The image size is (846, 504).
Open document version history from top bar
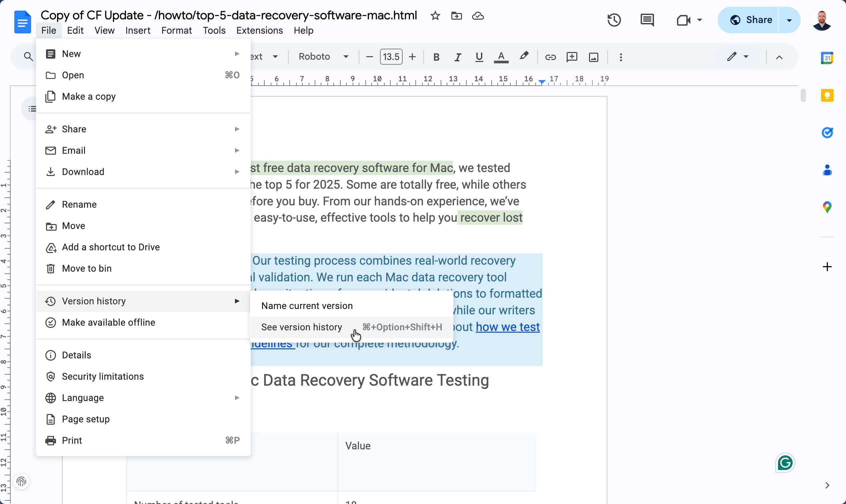pos(614,20)
